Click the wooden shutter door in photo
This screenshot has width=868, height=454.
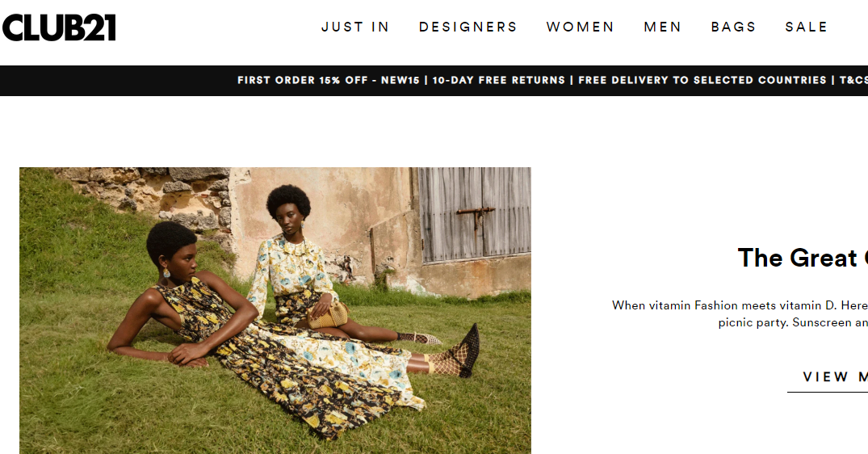(x=475, y=214)
